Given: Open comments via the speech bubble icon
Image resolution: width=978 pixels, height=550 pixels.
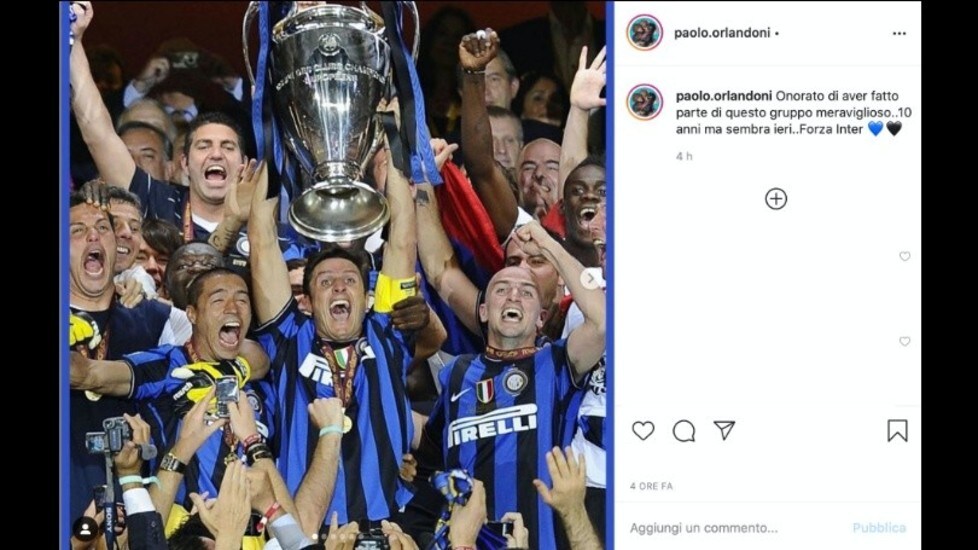Looking at the screenshot, I should (x=684, y=431).
